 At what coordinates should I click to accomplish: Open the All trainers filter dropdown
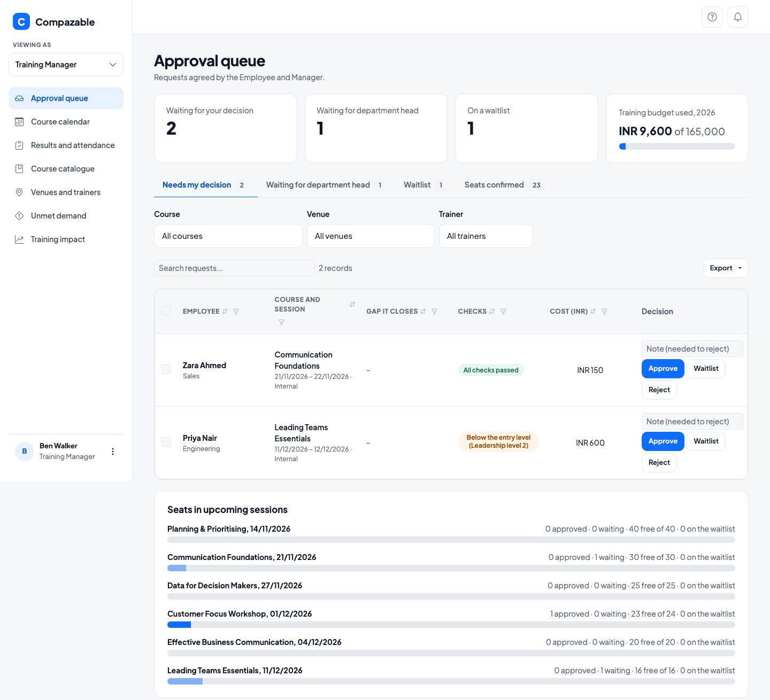coord(486,236)
